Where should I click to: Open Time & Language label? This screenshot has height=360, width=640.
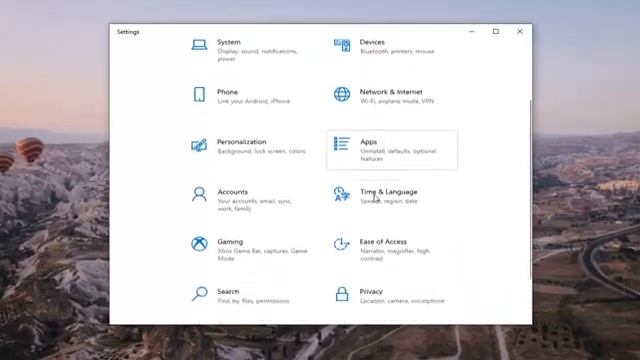tap(389, 192)
